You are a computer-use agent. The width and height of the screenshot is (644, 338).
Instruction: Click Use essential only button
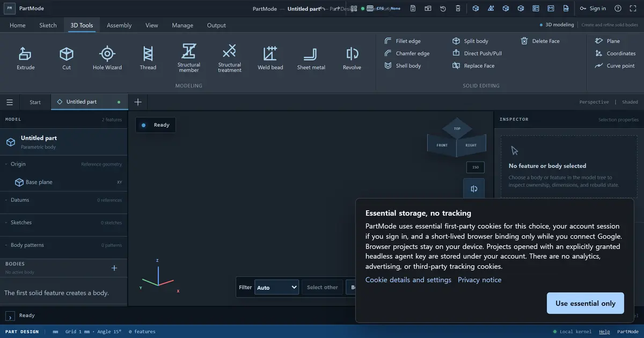click(x=585, y=303)
